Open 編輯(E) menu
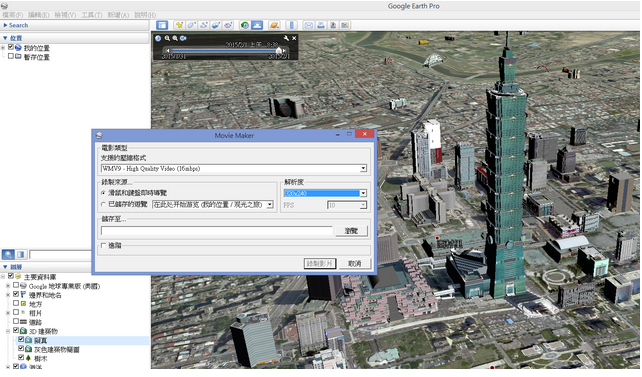 [38, 15]
